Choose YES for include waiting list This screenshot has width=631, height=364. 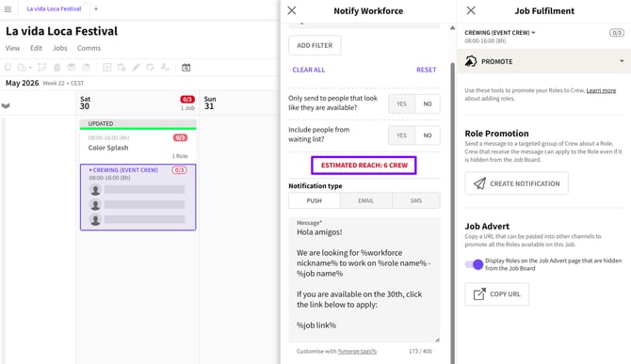click(x=401, y=135)
